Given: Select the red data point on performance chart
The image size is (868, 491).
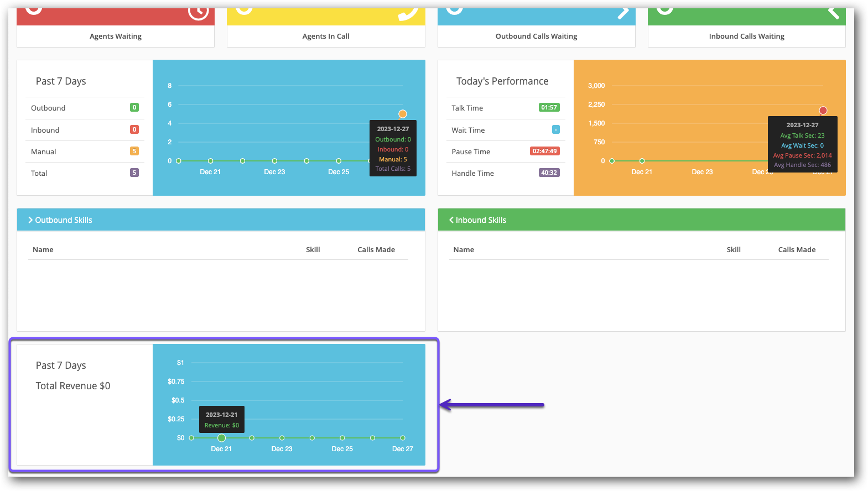Looking at the screenshot, I should point(823,111).
